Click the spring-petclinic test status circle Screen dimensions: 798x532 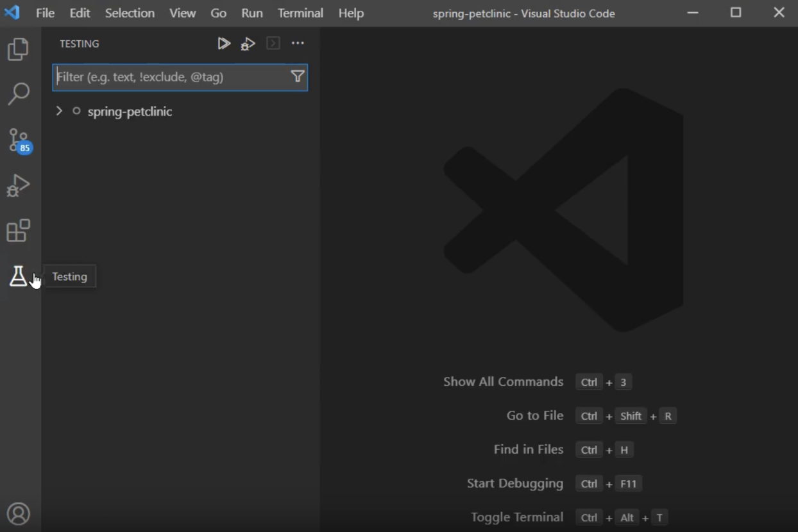pyautogui.click(x=76, y=111)
